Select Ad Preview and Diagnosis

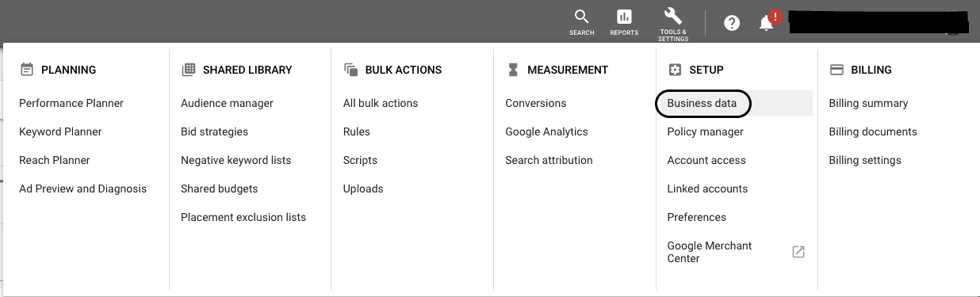coord(82,188)
